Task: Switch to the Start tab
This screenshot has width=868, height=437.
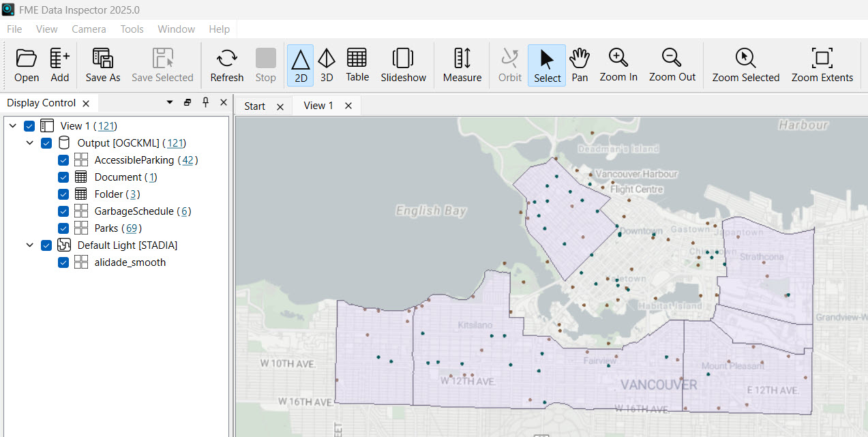Action: click(x=254, y=106)
